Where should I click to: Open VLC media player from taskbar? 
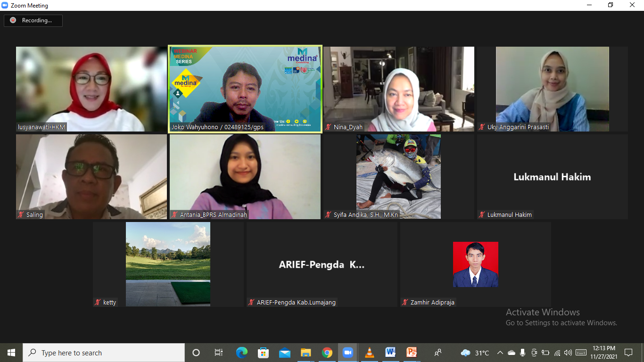pos(369,353)
